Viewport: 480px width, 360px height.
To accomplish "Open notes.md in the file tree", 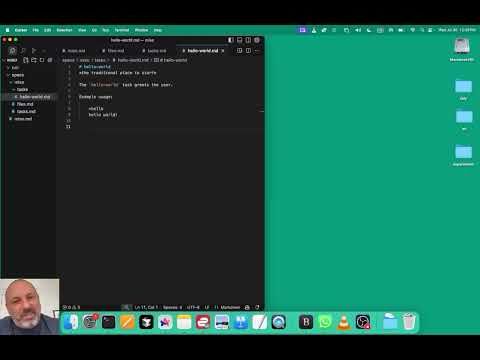I will 23,119.
